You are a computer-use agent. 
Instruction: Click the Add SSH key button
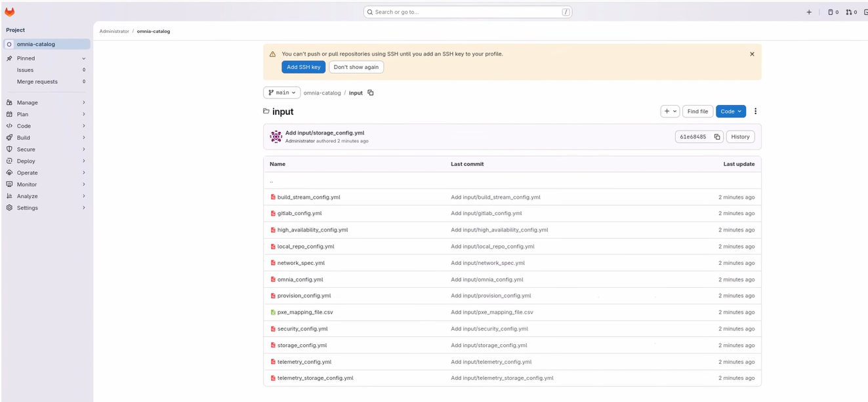[x=304, y=67]
